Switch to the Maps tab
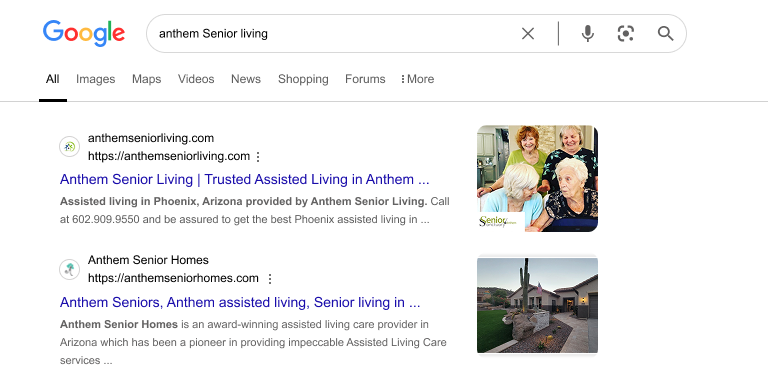This screenshot has height=373, width=768. click(x=146, y=79)
